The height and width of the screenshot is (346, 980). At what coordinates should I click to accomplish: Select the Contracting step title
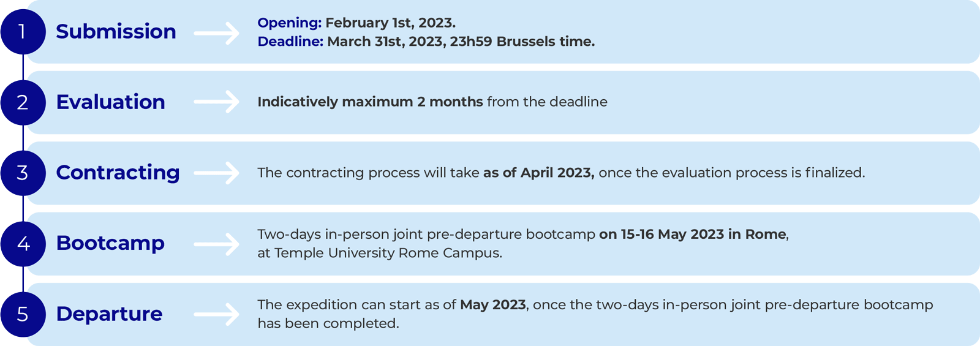(x=118, y=173)
